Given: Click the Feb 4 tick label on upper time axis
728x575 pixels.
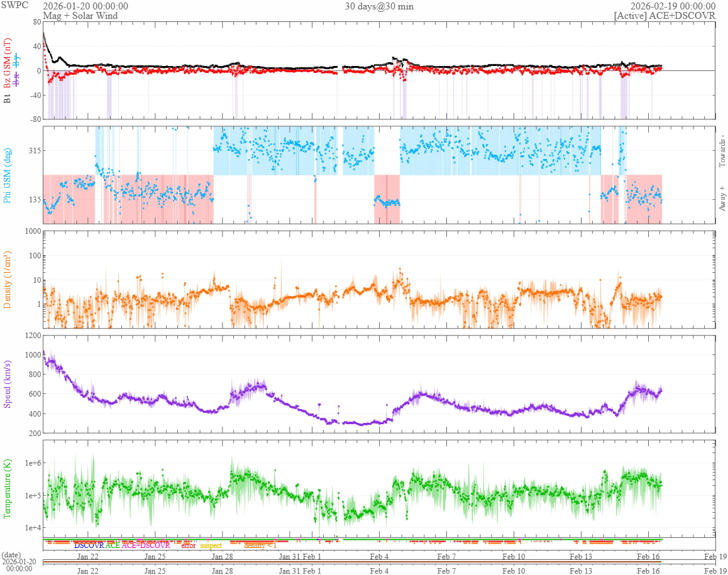Looking at the screenshot, I should tap(379, 557).
